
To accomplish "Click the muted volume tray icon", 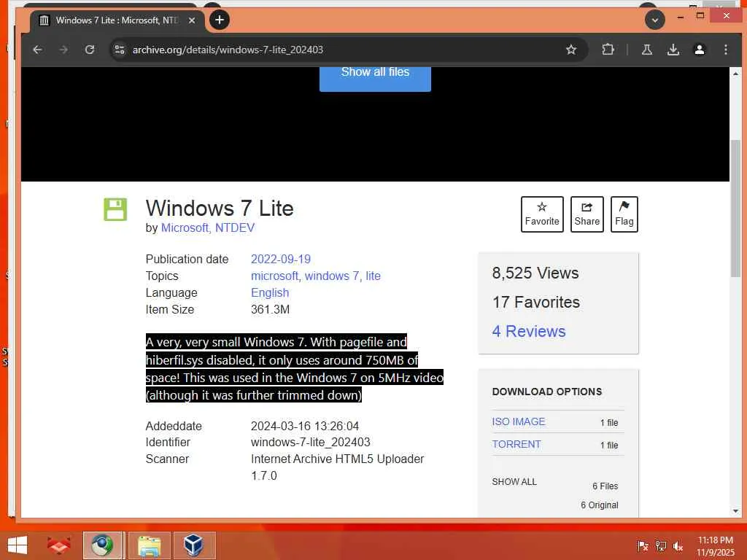I will (x=678, y=546).
